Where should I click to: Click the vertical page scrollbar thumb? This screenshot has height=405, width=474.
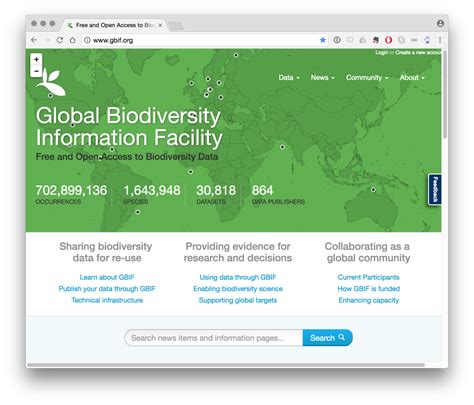tap(445, 94)
